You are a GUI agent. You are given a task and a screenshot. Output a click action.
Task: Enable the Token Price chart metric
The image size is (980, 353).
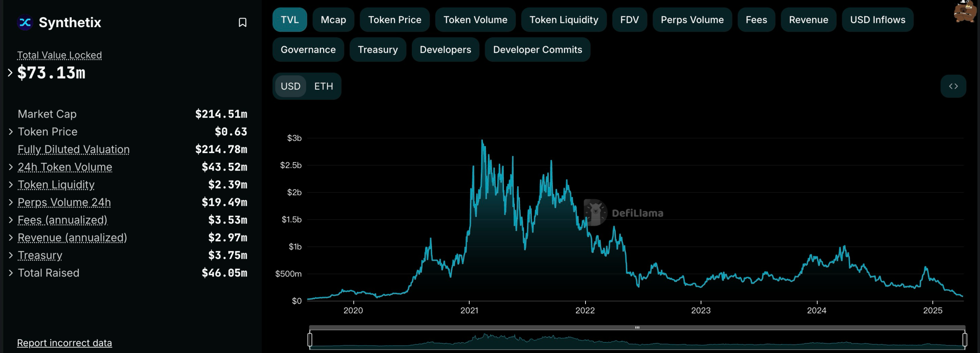[394, 20]
